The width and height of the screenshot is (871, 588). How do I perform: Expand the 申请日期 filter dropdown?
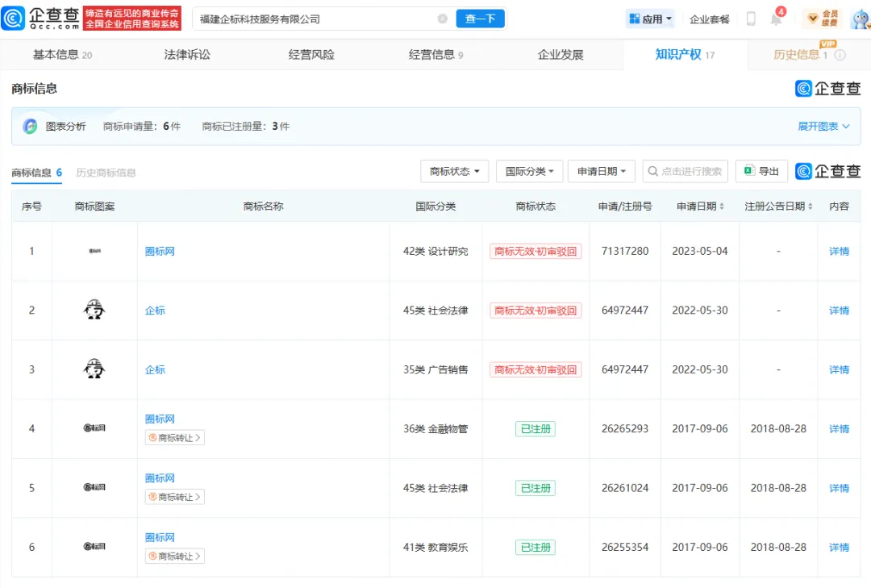pos(602,171)
